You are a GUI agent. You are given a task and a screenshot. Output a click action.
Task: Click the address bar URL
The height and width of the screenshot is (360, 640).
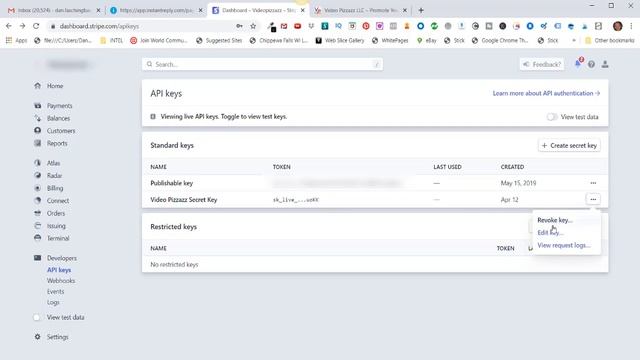(99, 26)
